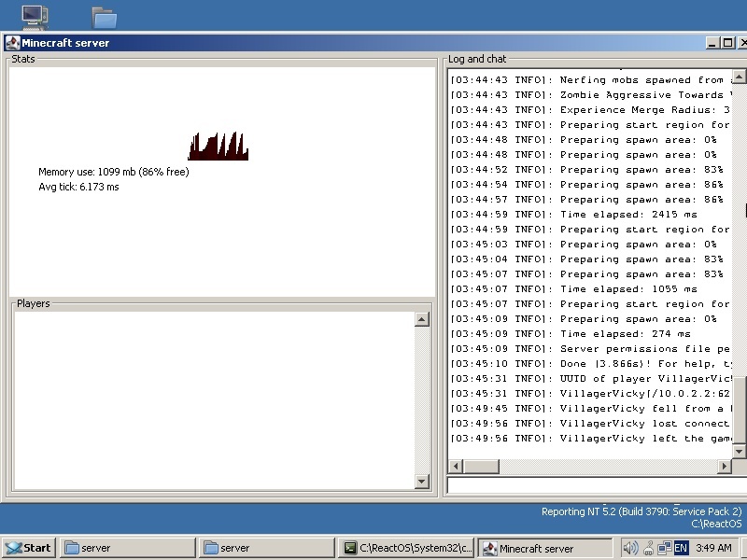
Task: Click the 'VillagerVicky fell from' log line
Action: (590, 409)
